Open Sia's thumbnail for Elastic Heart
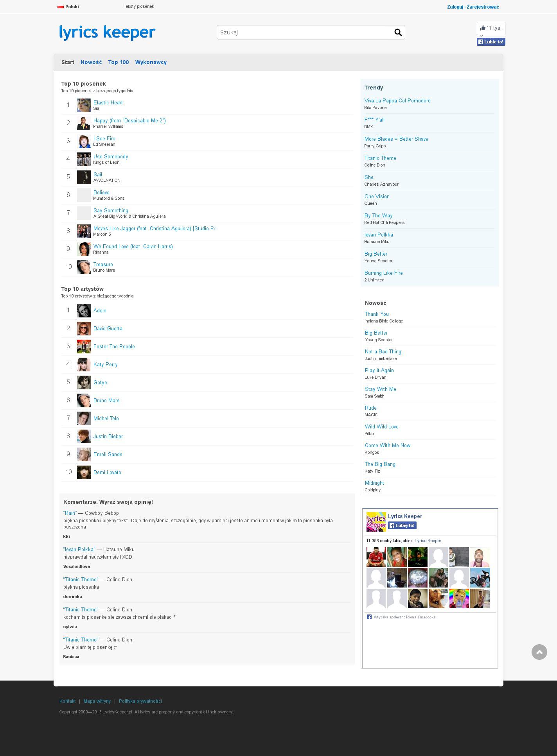Image resolution: width=557 pixels, height=756 pixels. [84, 105]
